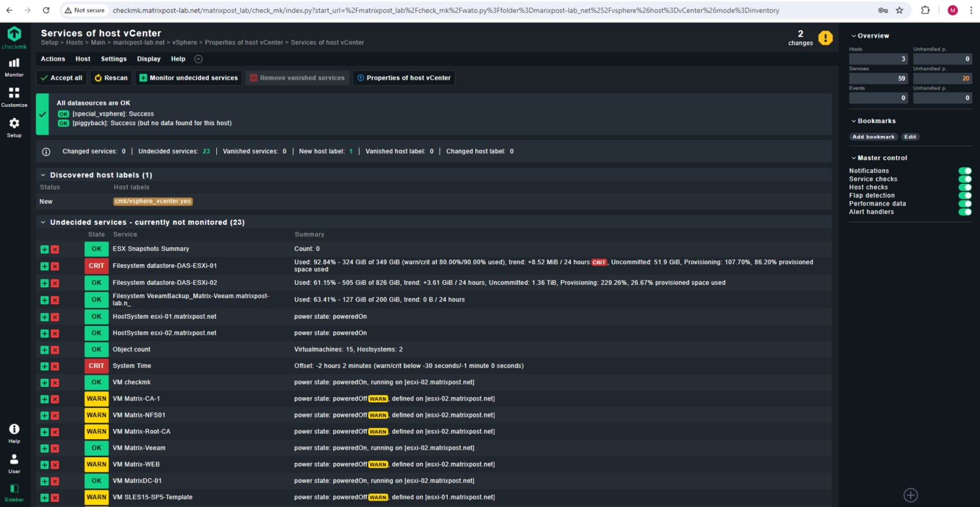This screenshot has width=980, height=507.
Task: Open the Actions menu
Action: click(52, 59)
